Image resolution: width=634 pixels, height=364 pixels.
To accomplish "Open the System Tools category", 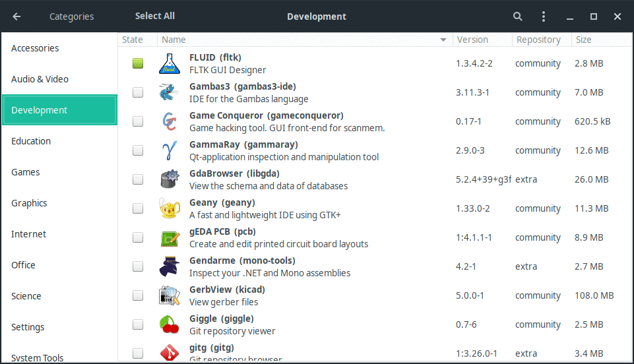I will (59, 353).
